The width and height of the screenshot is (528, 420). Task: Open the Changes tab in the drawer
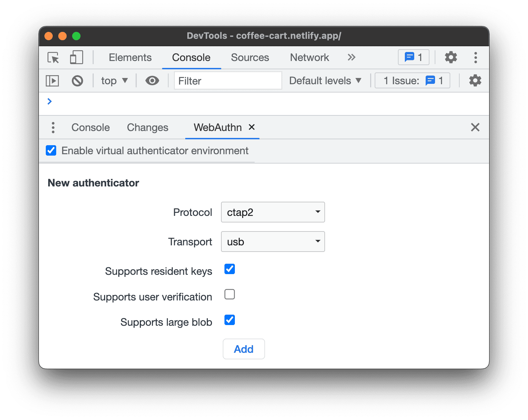(x=147, y=128)
